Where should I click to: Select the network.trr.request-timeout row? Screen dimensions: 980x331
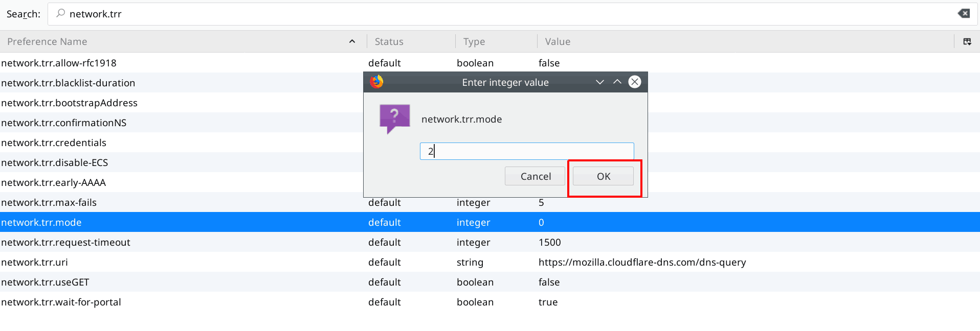(490, 242)
